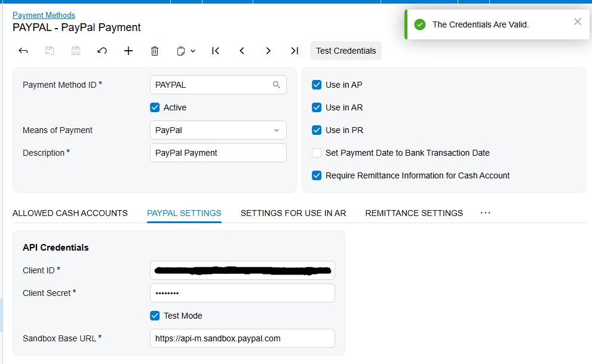Expand the clipboard dropdown arrow

coord(193,51)
